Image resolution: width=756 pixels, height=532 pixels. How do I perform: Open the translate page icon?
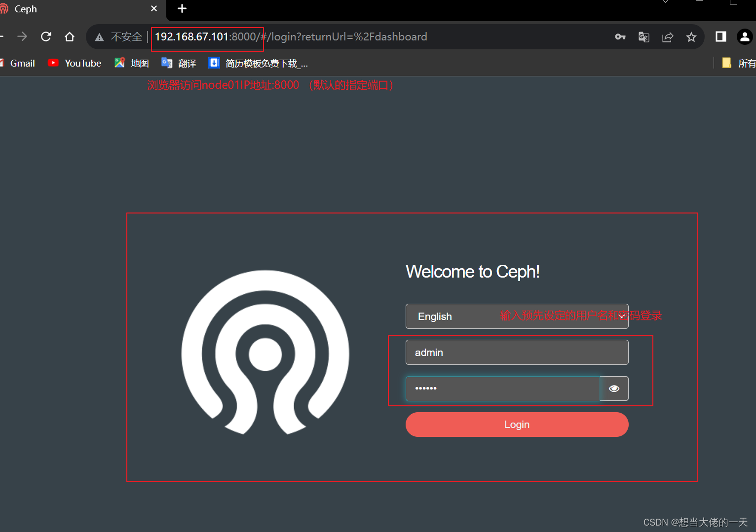coord(644,37)
